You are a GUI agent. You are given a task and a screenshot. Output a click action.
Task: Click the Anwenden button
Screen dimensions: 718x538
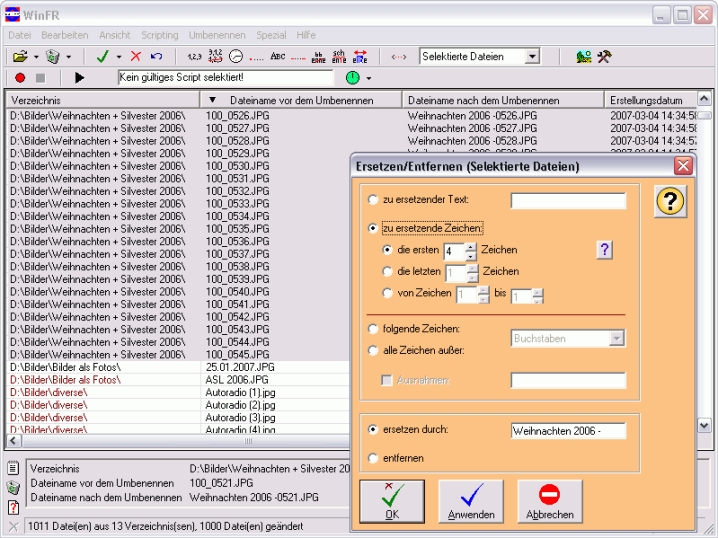click(470, 501)
